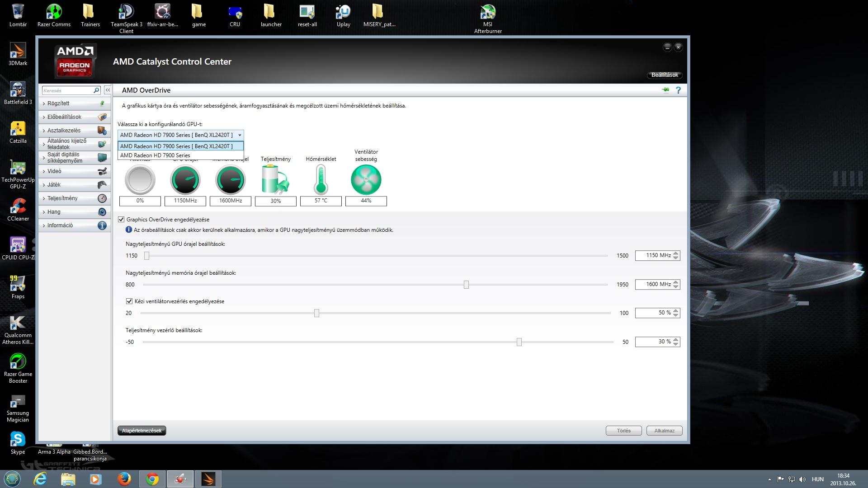Click the taskbar volume speaker icon
The height and width of the screenshot is (488, 868).
(802, 479)
